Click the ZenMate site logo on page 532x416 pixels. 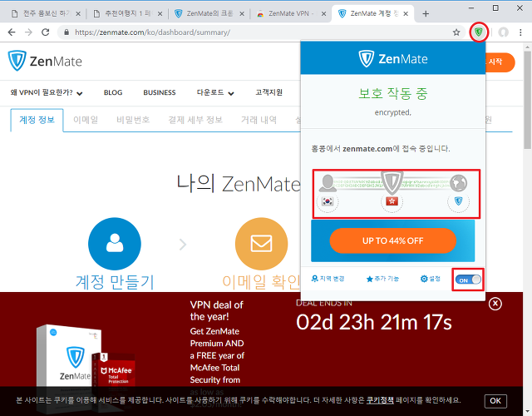pos(45,61)
